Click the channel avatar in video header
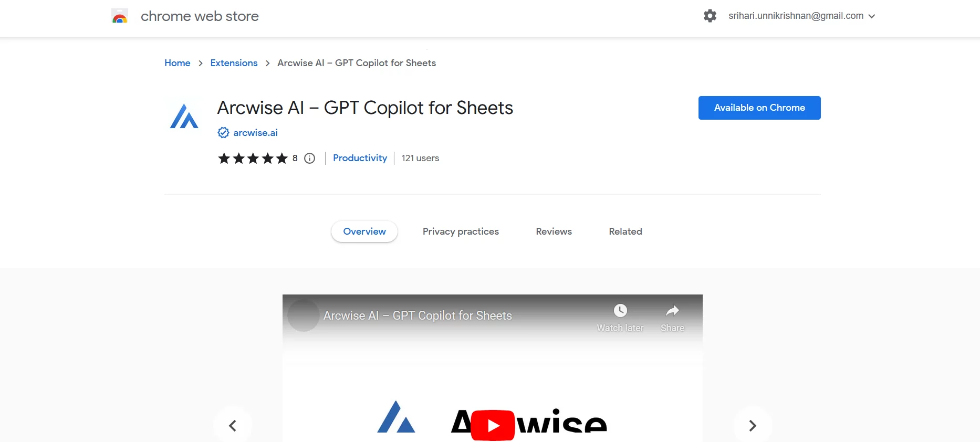 [303, 315]
